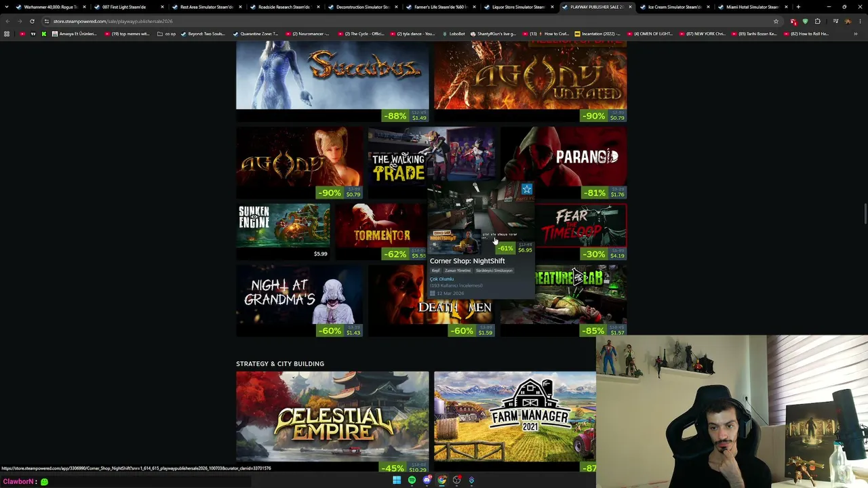Screen dimensions: 868x488
Task: Open the 'co op' bookmarks folder
Action: click(x=166, y=34)
